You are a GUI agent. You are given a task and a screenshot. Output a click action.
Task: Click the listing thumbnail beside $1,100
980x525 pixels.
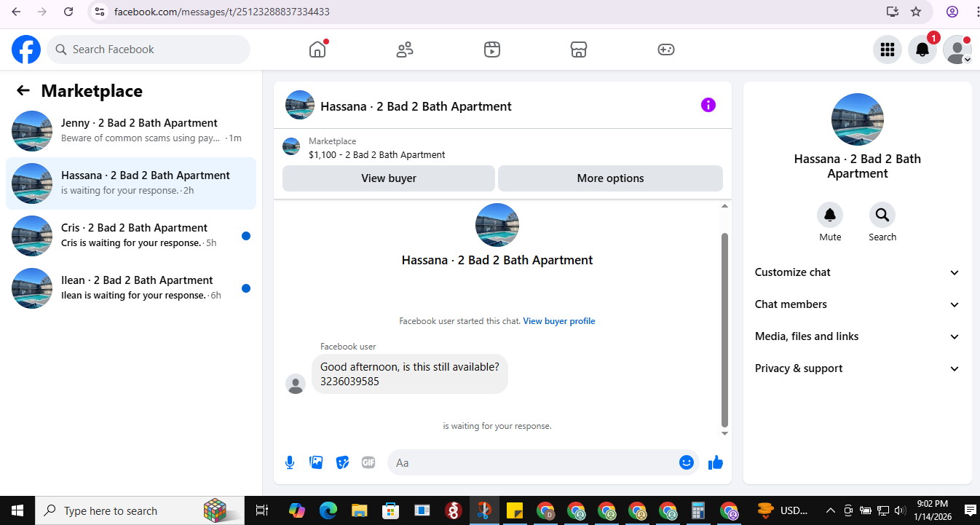(x=291, y=146)
